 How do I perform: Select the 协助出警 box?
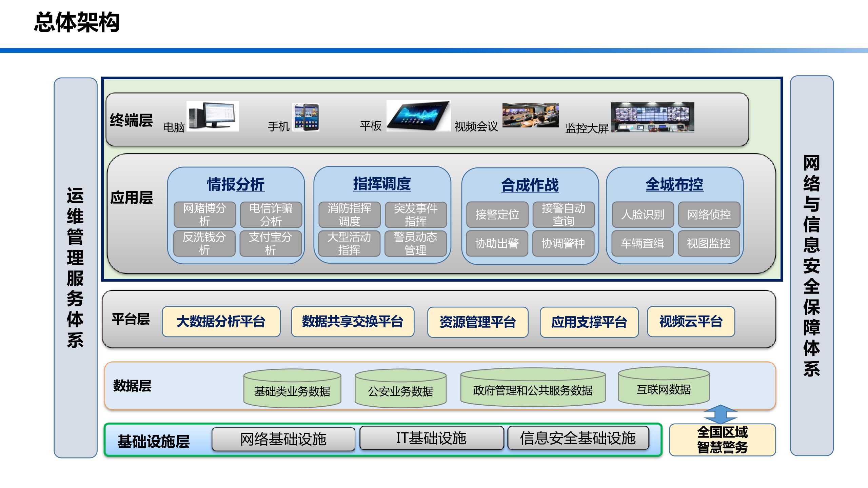497,243
